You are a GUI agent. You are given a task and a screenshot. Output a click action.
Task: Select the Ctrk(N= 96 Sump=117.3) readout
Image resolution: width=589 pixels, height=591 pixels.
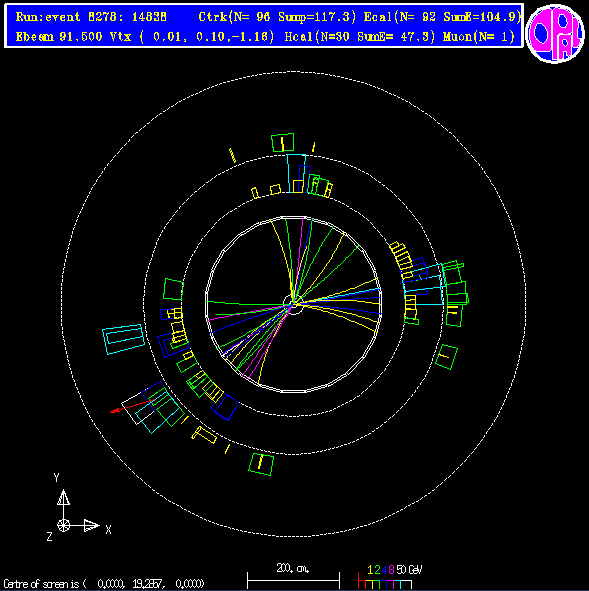pyautogui.click(x=277, y=17)
